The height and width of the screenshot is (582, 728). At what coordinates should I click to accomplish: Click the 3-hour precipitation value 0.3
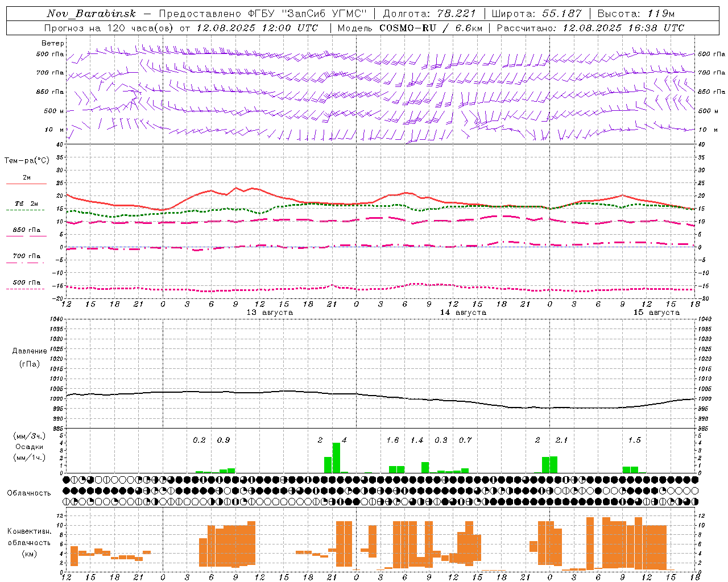click(x=441, y=440)
